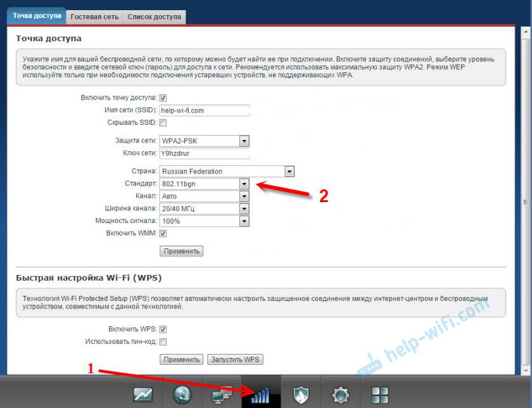Check the 'Использовать пин-код' checkbox
The width and height of the screenshot is (532, 408).
point(163,342)
